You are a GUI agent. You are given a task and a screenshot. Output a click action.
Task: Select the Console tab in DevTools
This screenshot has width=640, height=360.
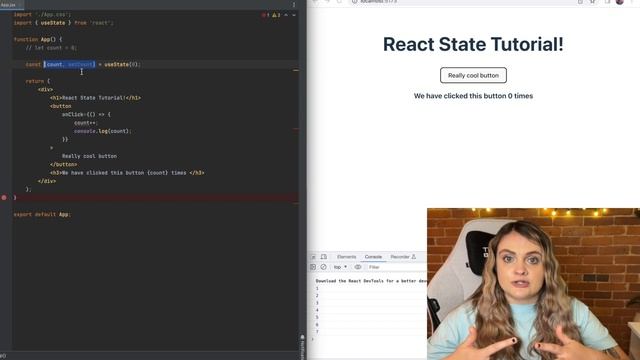373,257
